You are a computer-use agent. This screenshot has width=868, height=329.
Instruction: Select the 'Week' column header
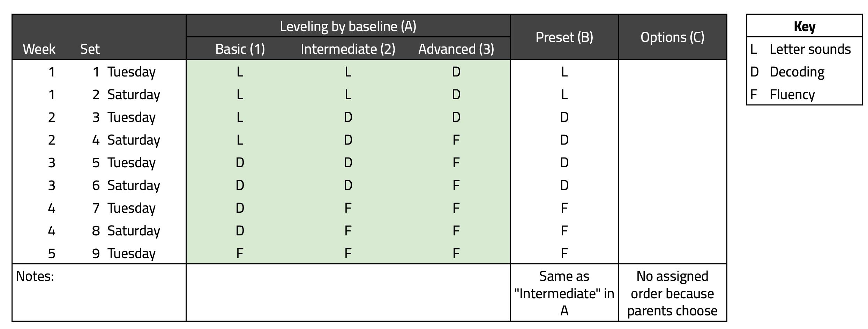pos(39,49)
